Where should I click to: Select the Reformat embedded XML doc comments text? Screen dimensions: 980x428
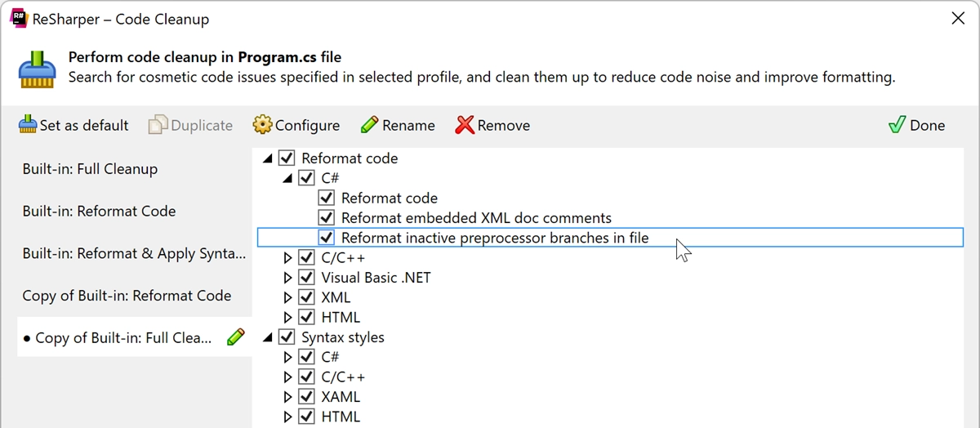(476, 218)
